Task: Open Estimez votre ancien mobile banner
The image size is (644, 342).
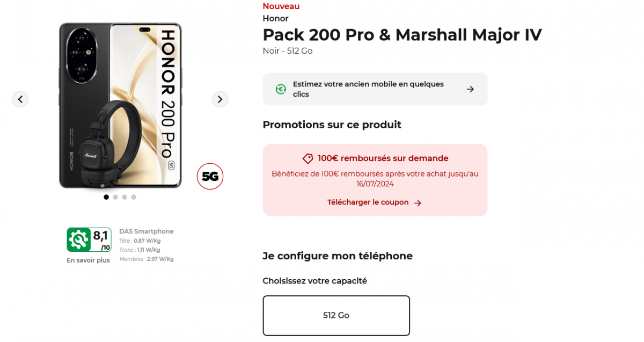Action: [x=368, y=89]
